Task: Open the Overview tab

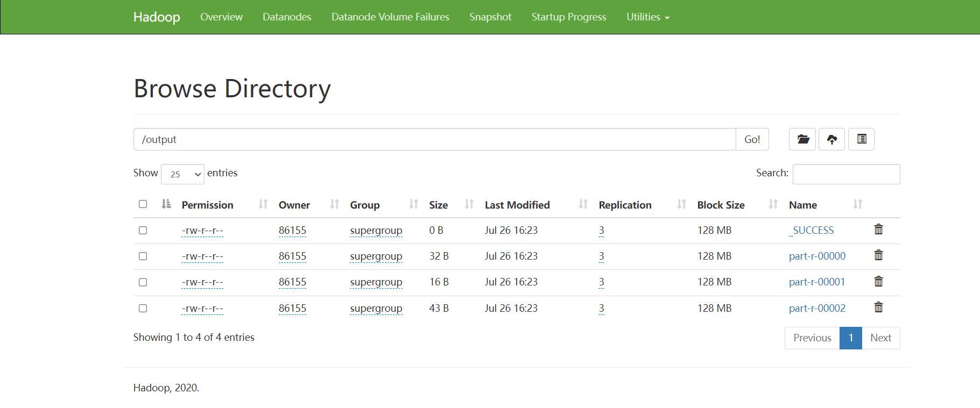Action: tap(221, 17)
